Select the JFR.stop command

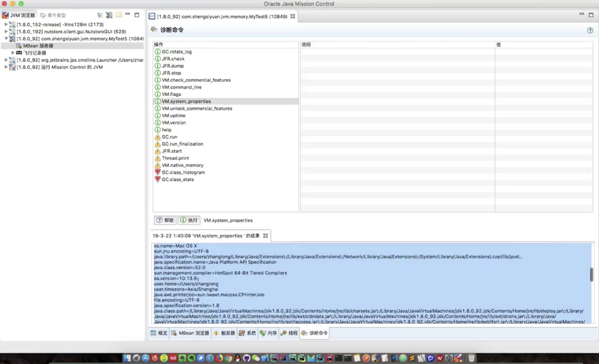pos(226,73)
